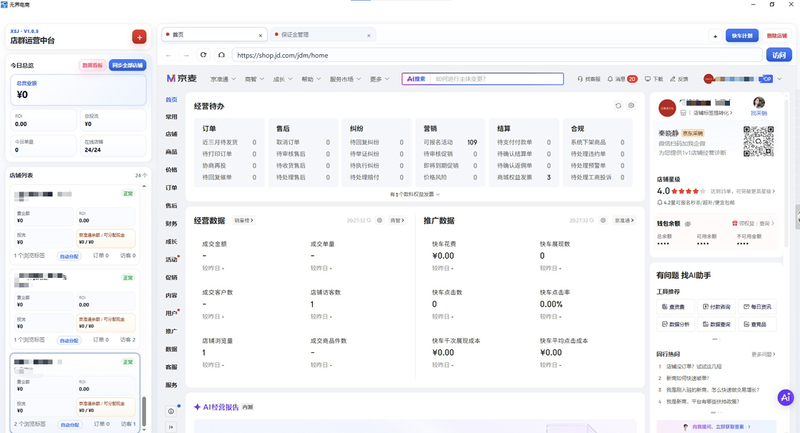Click the blue 快车计划 button

[742, 36]
